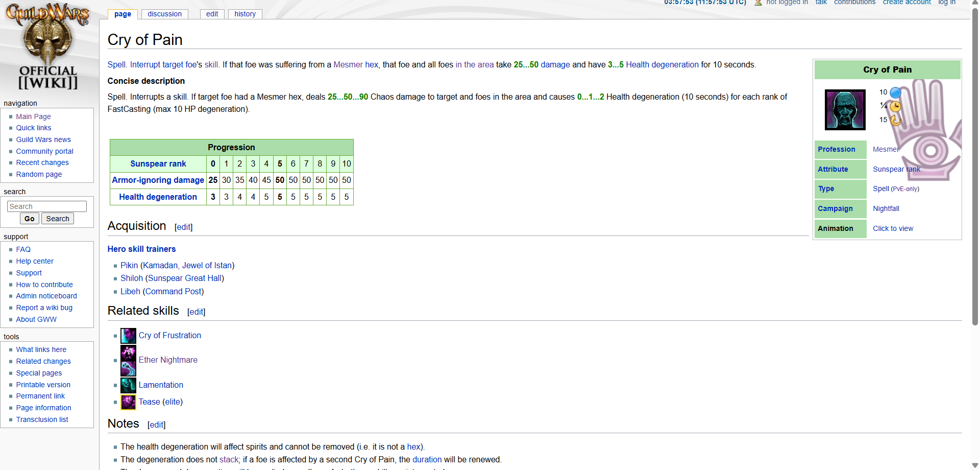This screenshot has height=470, width=980.
Task: Click the blue energy cost orb icon
Action: pyautogui.click(x=895, y=92)
